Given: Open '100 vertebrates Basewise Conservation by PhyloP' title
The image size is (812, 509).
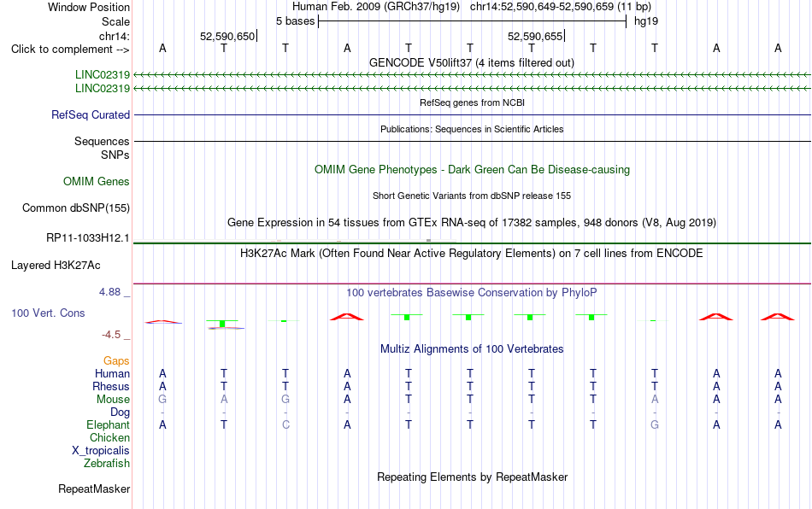Looking at the screenshot, I should [472, 292].
